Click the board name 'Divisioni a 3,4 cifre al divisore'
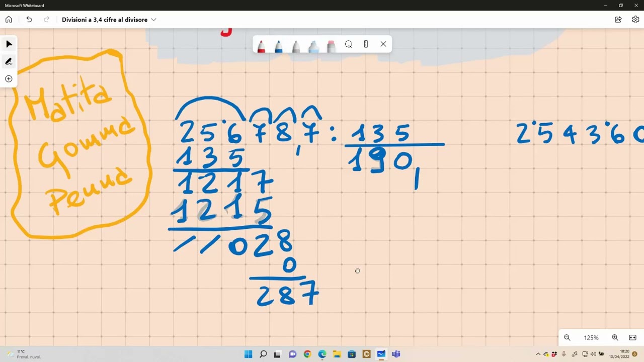The image size is (644, 362). [x=105, y=20]
